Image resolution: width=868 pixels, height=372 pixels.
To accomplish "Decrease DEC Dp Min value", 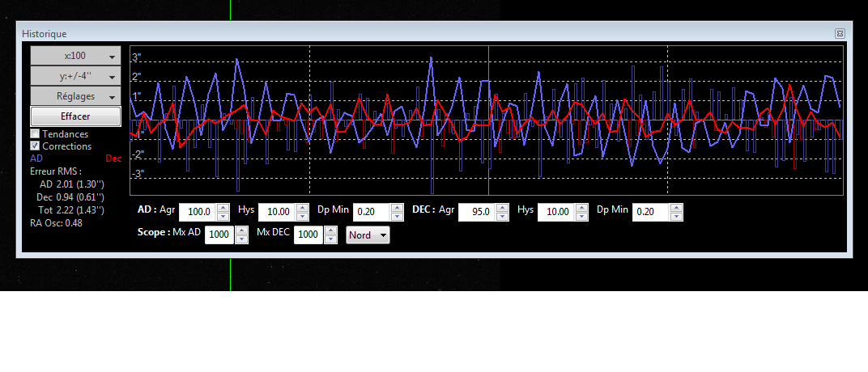I will (x=676, y=216).
